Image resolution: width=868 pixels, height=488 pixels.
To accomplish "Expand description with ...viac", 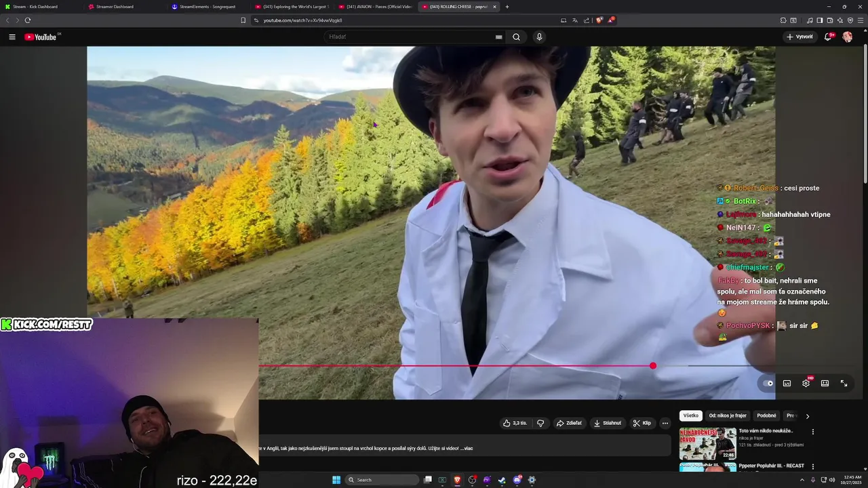I will coord(466,448).
